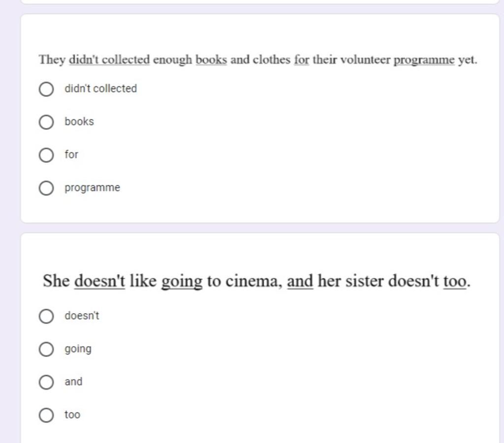Pick the "for" radio button option
This screenshot has width=504, height=443.
[x=46, y=155]
